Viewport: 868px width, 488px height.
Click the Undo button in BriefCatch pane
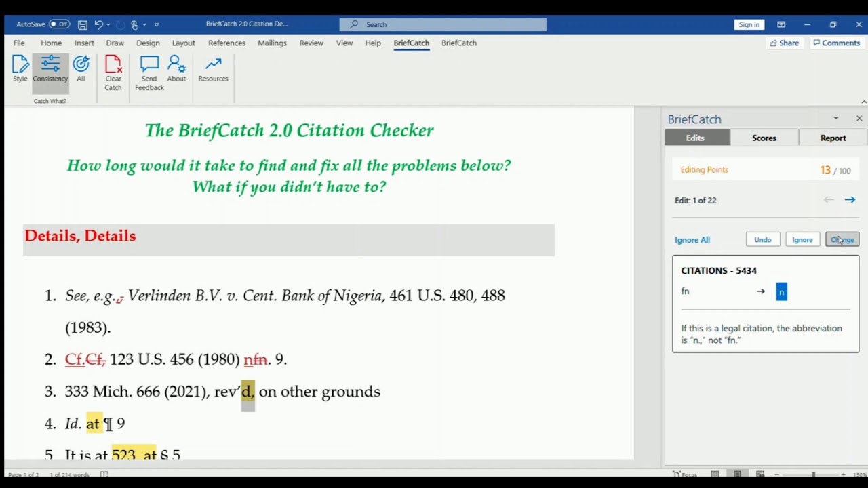[x=763, y=239]
